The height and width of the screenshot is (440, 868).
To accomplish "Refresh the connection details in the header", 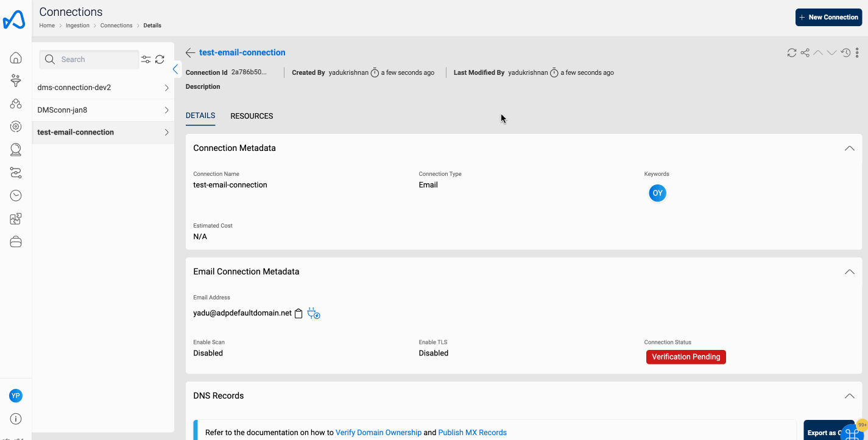I will pos(792,53).
